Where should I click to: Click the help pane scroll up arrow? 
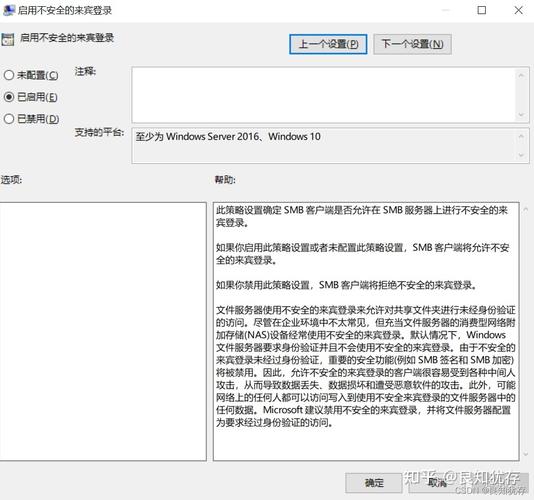(x=526, y=209)
